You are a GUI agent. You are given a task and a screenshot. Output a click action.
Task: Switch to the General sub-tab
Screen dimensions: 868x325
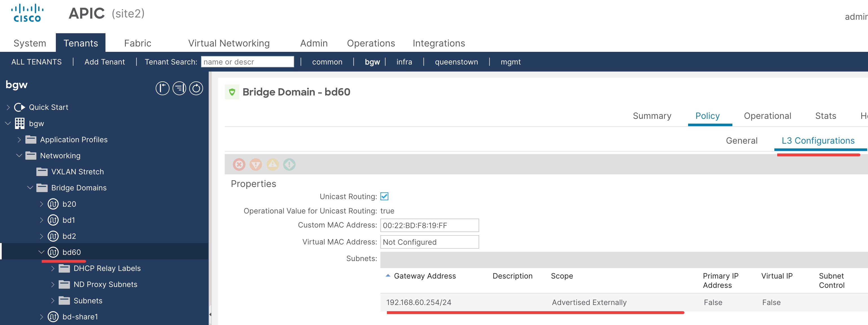[x=741, y=141]
